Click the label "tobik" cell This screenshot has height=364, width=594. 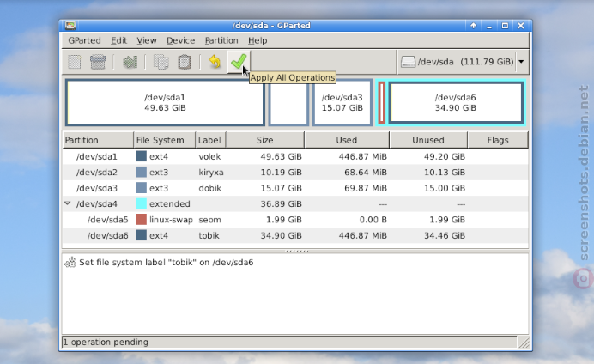(x=209, y=235)
